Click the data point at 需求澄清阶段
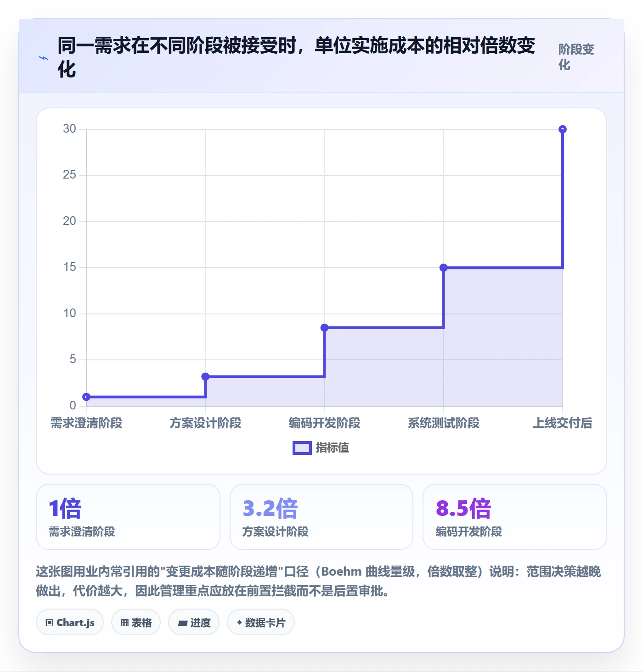643x672 pixels. click(x=86, y=397)
